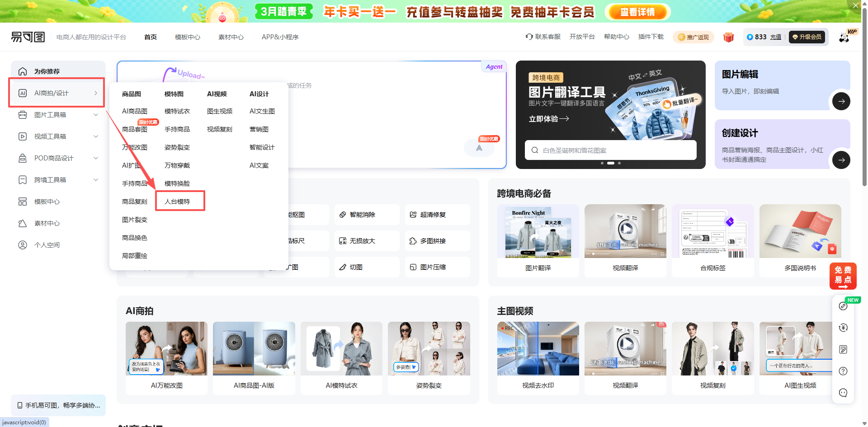Open the APP&小程序 navigation item
The height and width of the screenshot is (427, 868).
[x=280, y=37]
